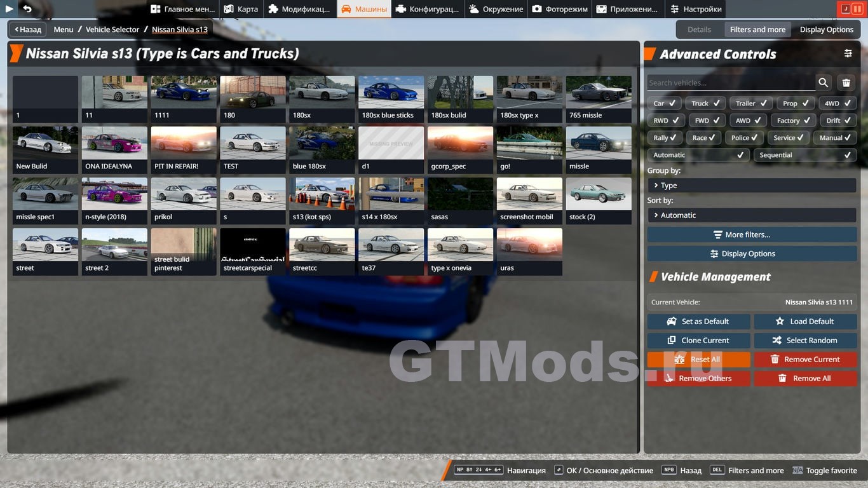This screenshot has width=868, height=488.
Task: Select the PIT IN REPAIR! thumbnail
Action: click(x=184, y=150)
